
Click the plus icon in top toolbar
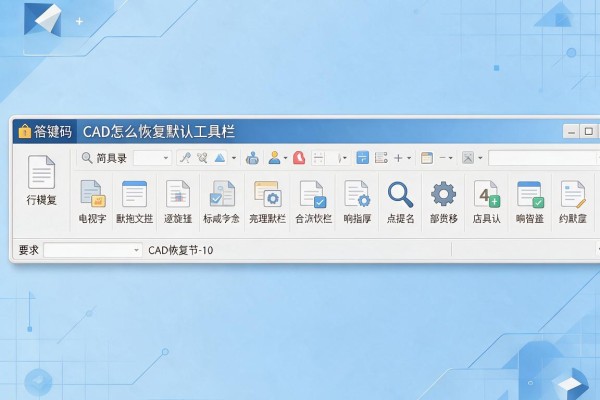(398, 158)
